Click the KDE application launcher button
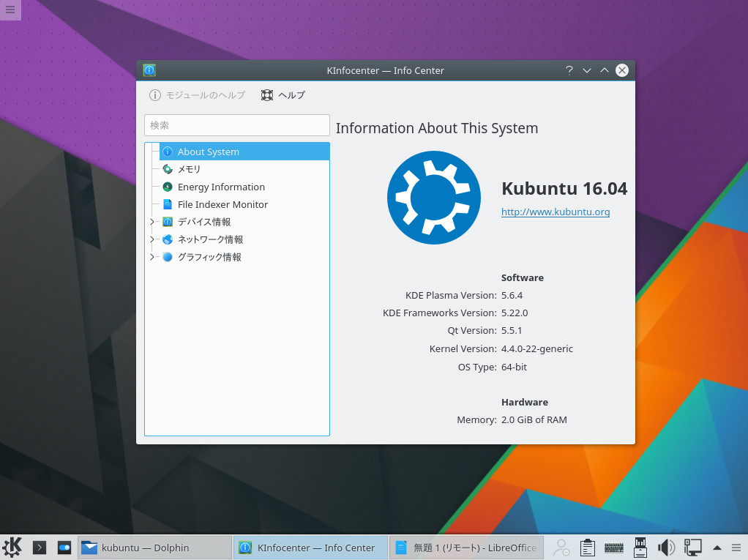This screenshot has width=748, height=560. (11, 547)
